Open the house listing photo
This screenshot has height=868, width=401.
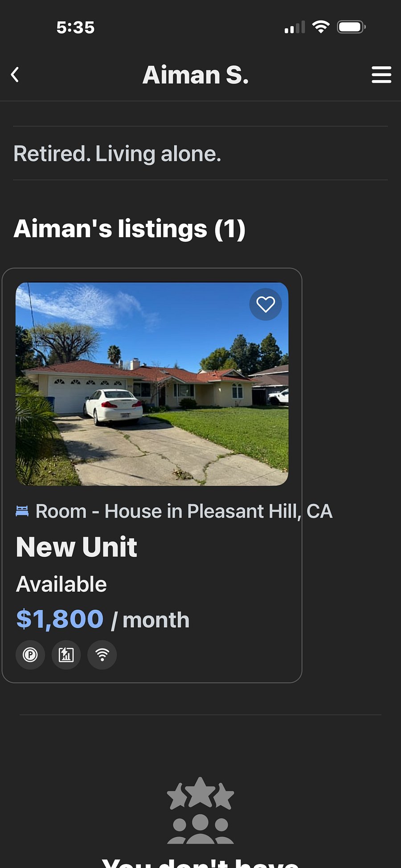(152, 384)
